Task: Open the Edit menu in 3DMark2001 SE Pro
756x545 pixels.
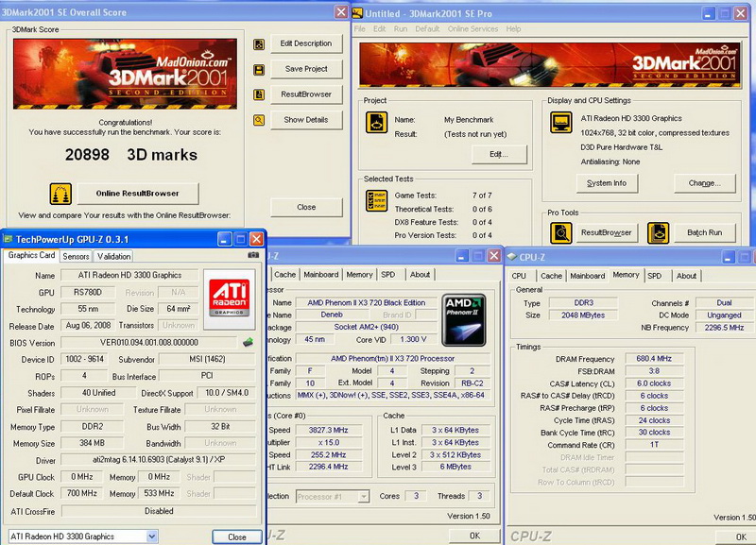Action: pyautogui.click(x=379, y=29)
